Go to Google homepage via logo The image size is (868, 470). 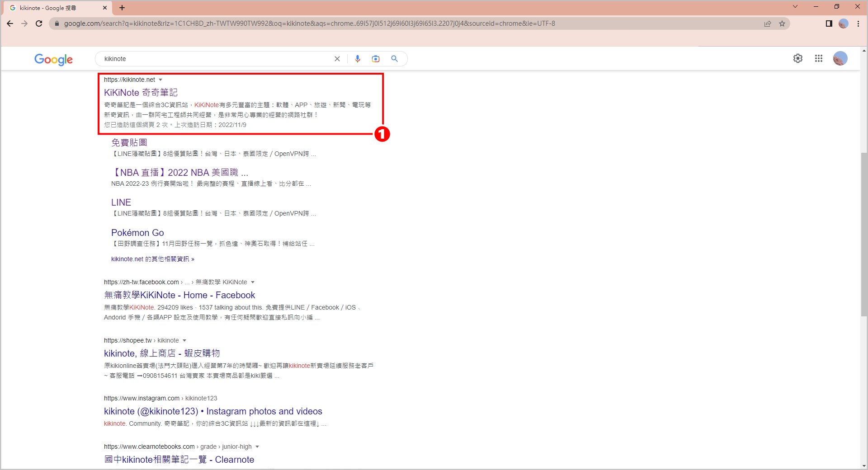pos(53,59)
